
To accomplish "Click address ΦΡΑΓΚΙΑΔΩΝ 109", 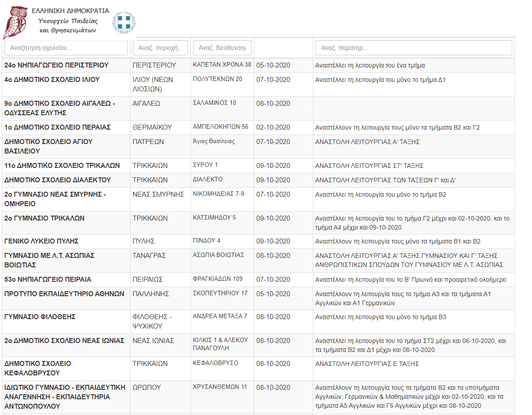I will pyautogui.click(x=218, y=279).
